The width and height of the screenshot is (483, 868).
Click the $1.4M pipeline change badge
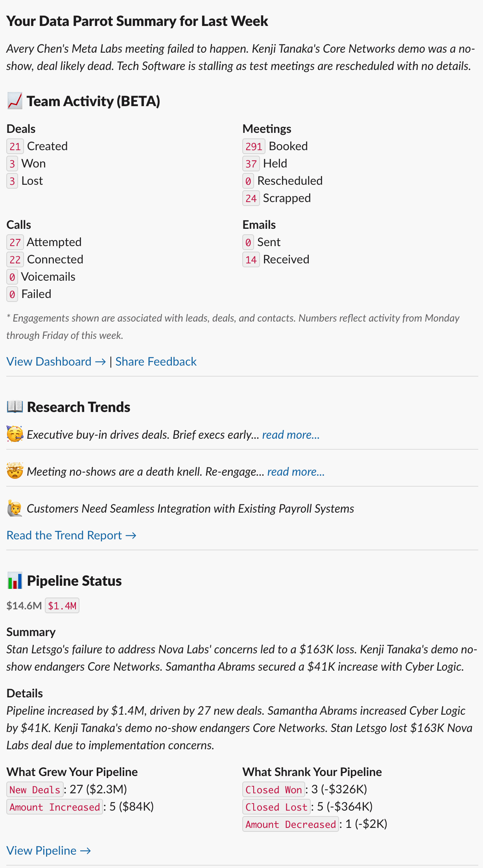pos(62,606)
